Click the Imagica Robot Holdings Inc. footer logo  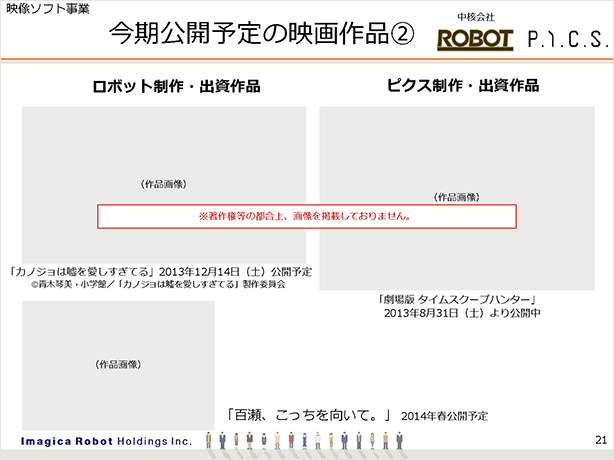click(106, 442)
